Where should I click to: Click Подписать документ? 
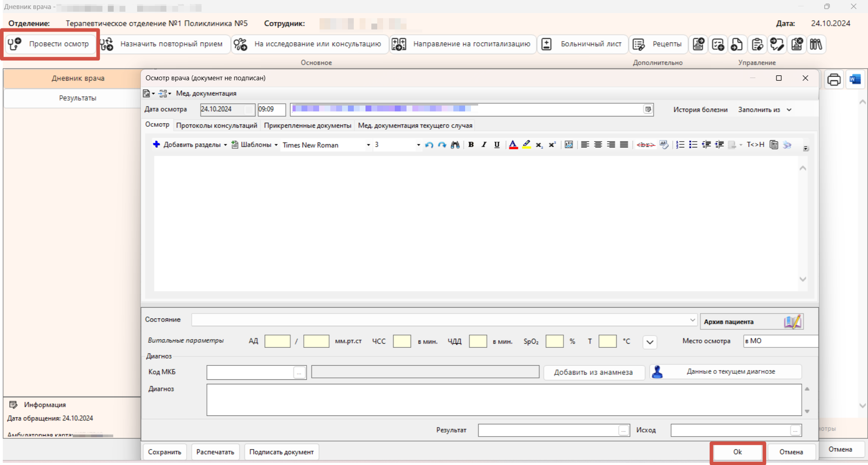coord(282,452)
